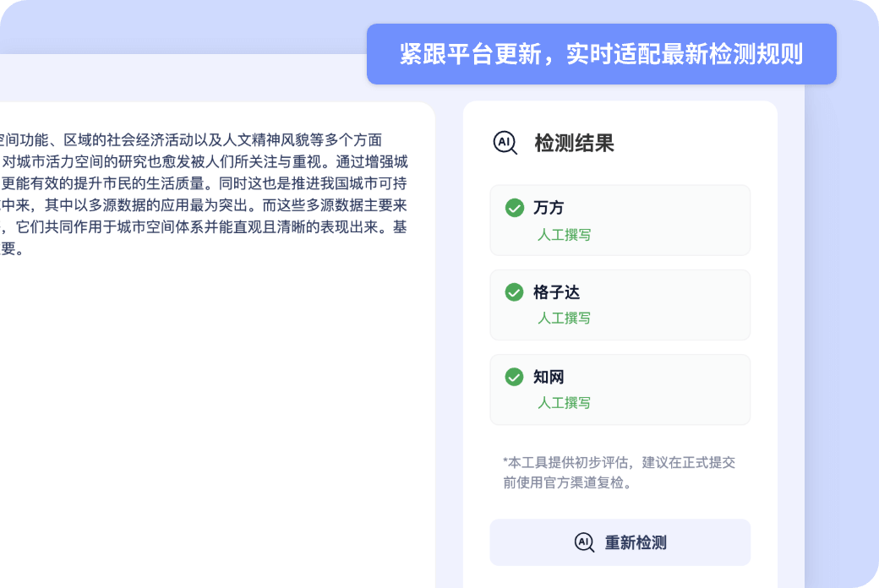Click the green checkmark icon next to 格子达
The width and height of the screenshot is (879, 588).
514,292
